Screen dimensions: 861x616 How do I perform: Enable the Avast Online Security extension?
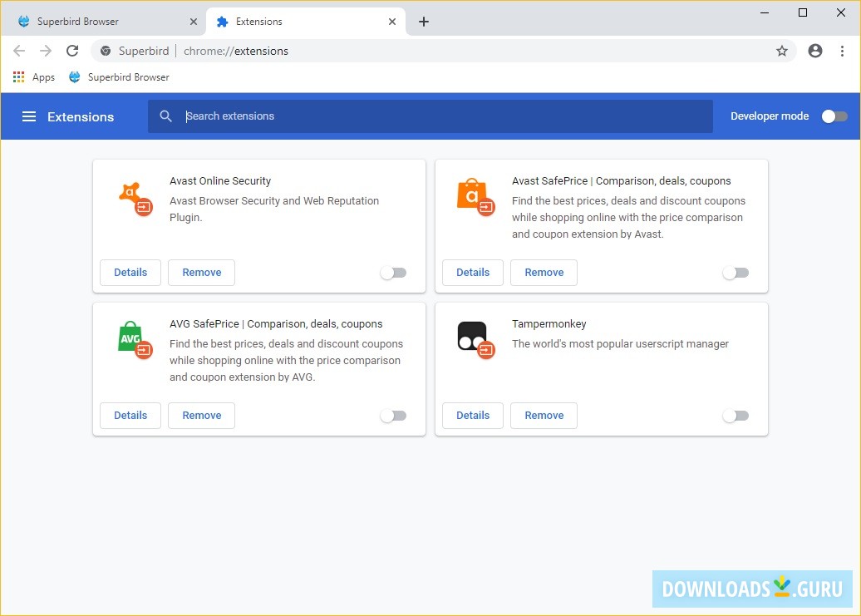pos(393,273)
